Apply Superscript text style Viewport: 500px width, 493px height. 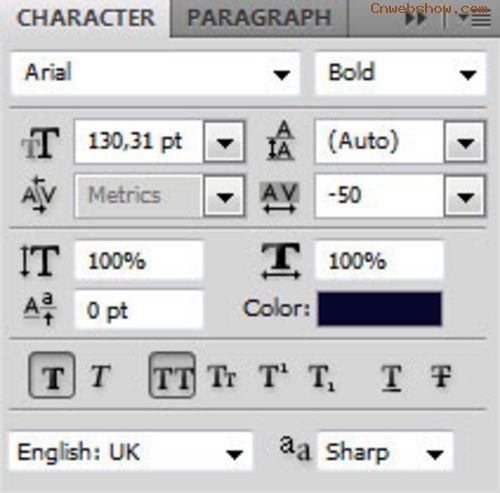(273, 376)
